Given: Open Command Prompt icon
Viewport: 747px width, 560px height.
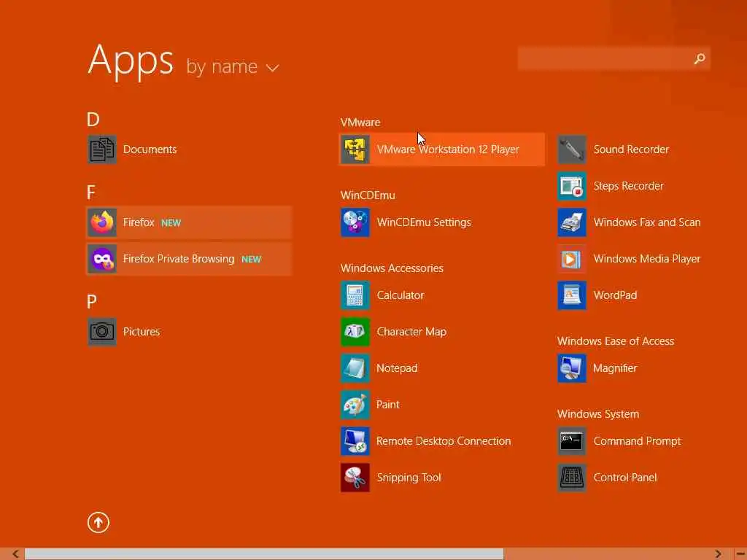Looking at the screenshot, I should coord(572,441).
